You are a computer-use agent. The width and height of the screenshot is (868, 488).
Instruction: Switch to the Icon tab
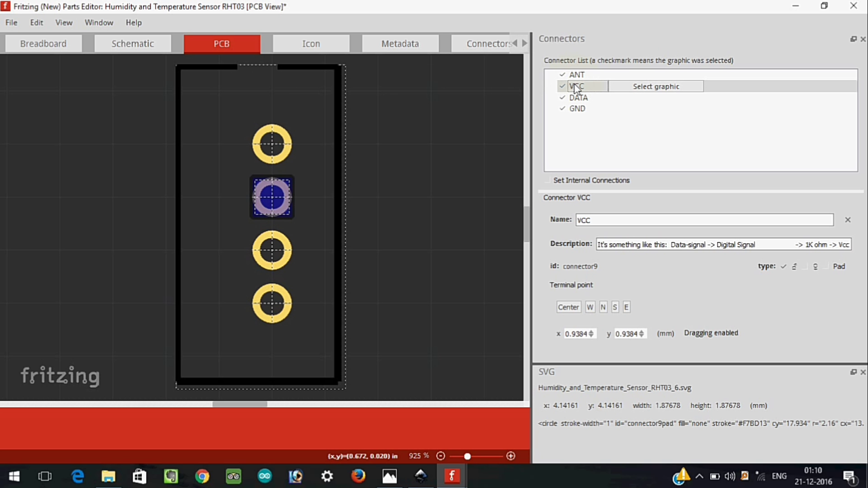[x=311, y=44]
